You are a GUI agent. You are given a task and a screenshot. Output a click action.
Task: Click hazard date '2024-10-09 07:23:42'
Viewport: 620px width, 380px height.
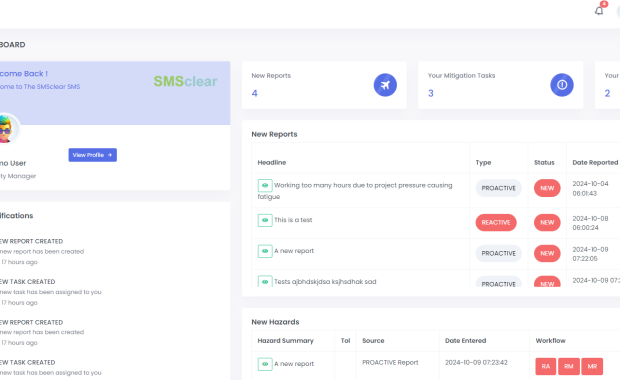coord(476,363)
